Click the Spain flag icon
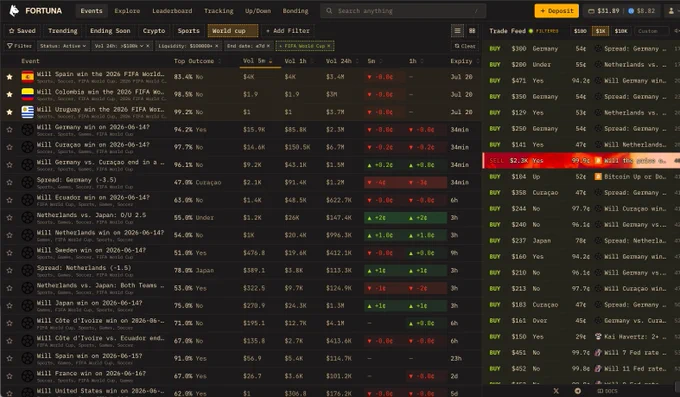 [27, 77]
